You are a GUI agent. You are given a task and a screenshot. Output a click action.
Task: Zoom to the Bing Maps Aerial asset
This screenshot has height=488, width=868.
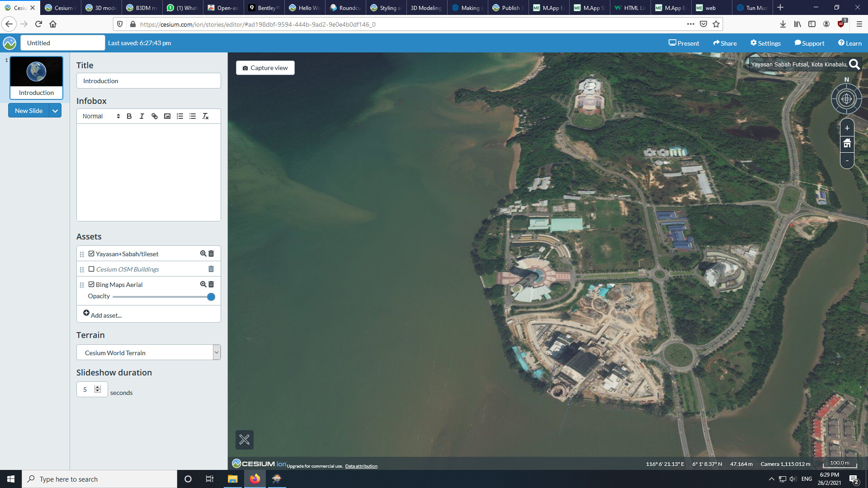pyautogui.click(x=203, y=284)
